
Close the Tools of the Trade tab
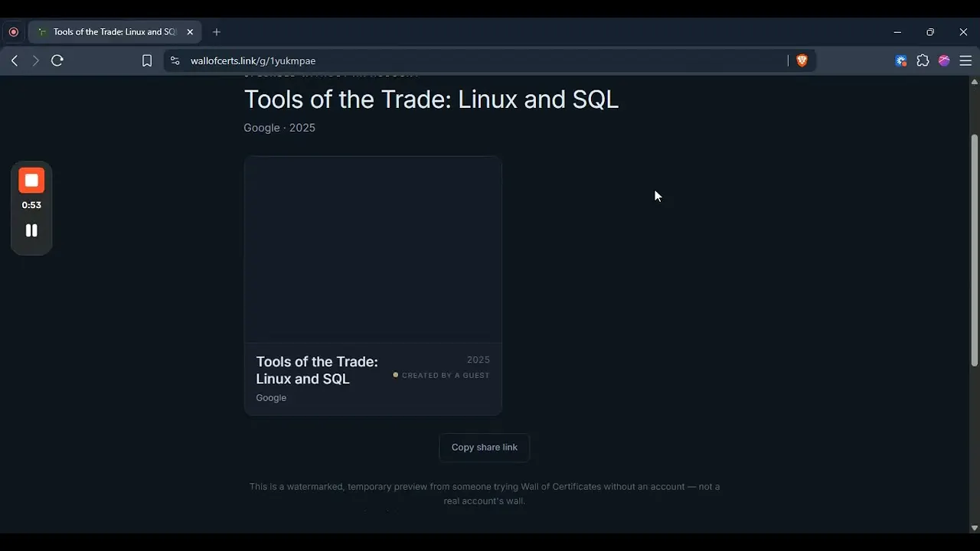click(x=190, y=32)
